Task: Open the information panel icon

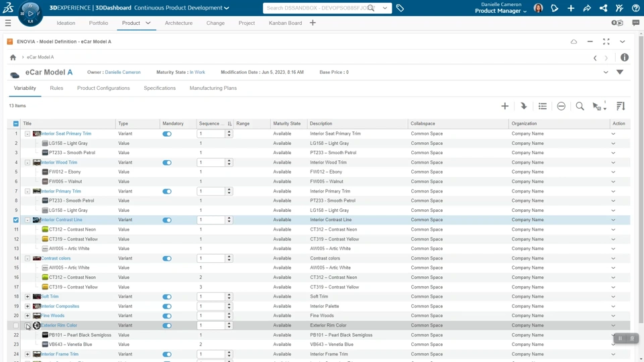Action: [625, 58]
